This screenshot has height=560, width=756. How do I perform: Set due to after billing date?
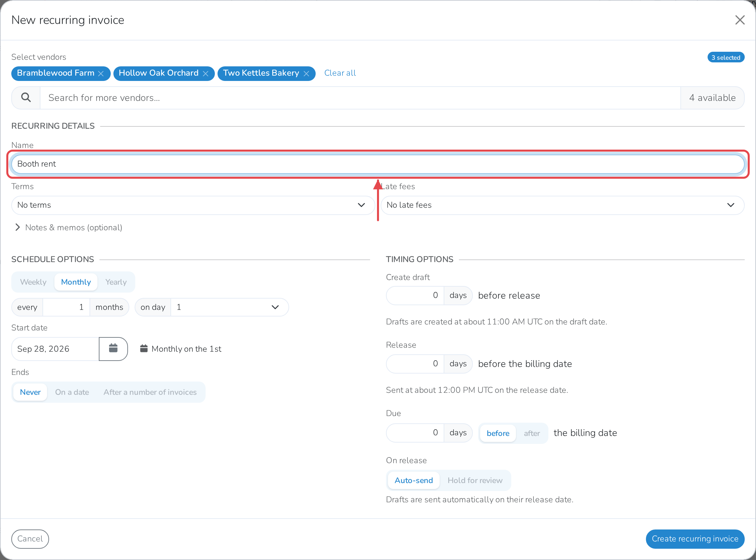532,433
